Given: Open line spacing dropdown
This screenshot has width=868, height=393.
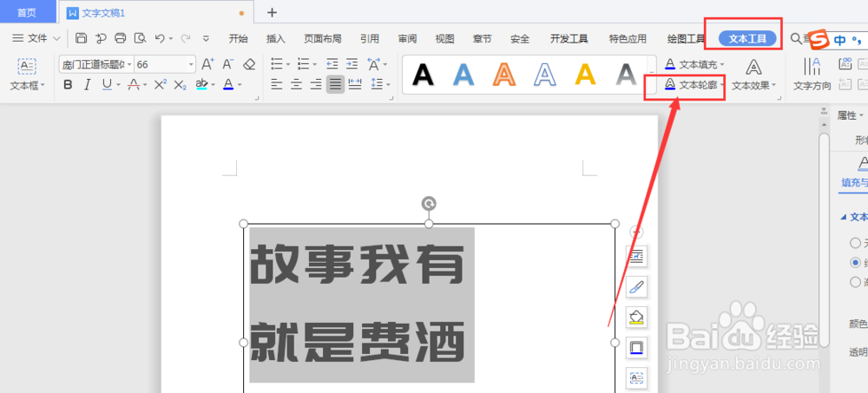Looking at the screenshot, I should [388, 85].
